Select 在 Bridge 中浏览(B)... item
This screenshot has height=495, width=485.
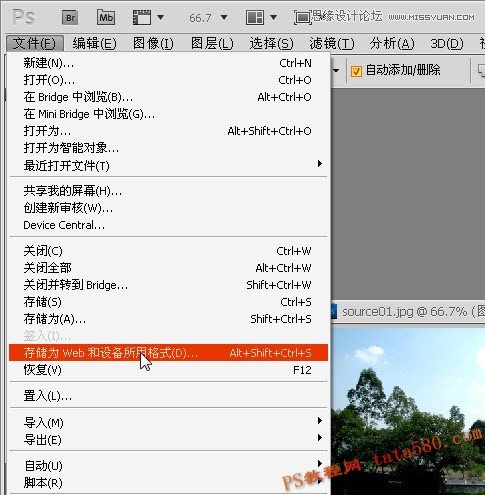coord(168,97)
